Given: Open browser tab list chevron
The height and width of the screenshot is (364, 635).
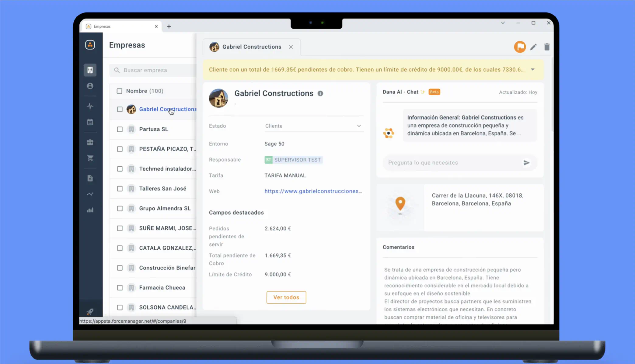Looking at the screenshot, I should point(503,23).
